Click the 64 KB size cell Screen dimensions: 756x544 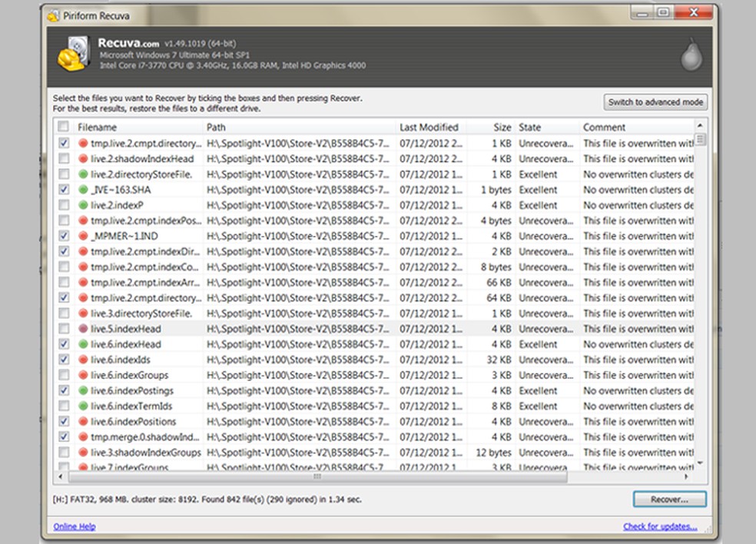tap(499, 298)
